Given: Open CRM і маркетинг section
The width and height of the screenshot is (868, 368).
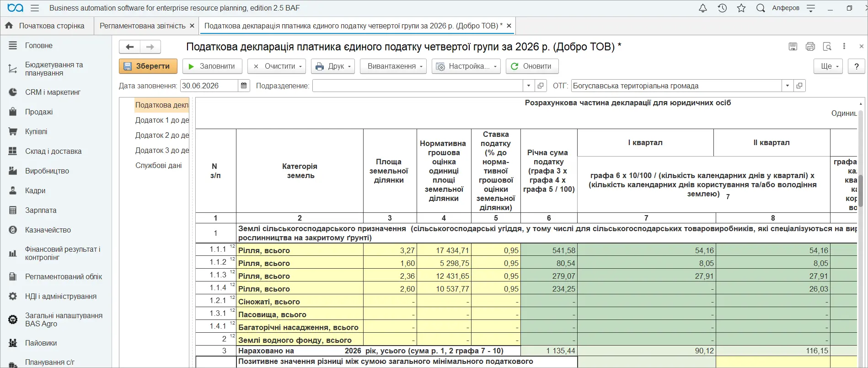Looking at the screenshot, I should click(53, 92).
